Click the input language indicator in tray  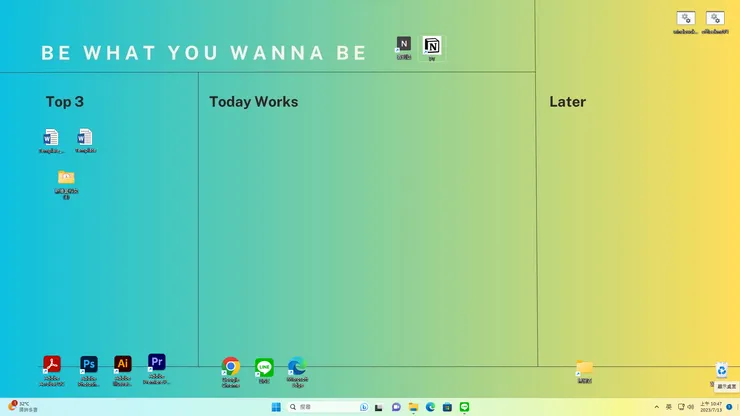(x=669, y=407)
